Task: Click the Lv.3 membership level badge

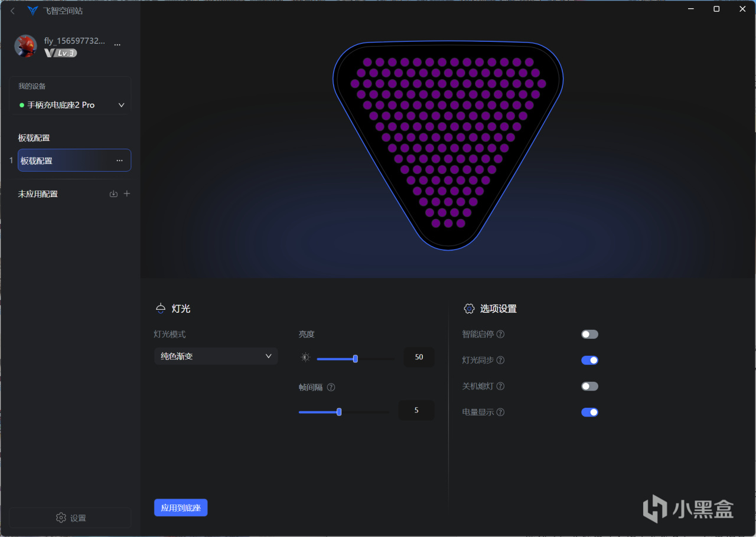Action: tap(61, 53)
